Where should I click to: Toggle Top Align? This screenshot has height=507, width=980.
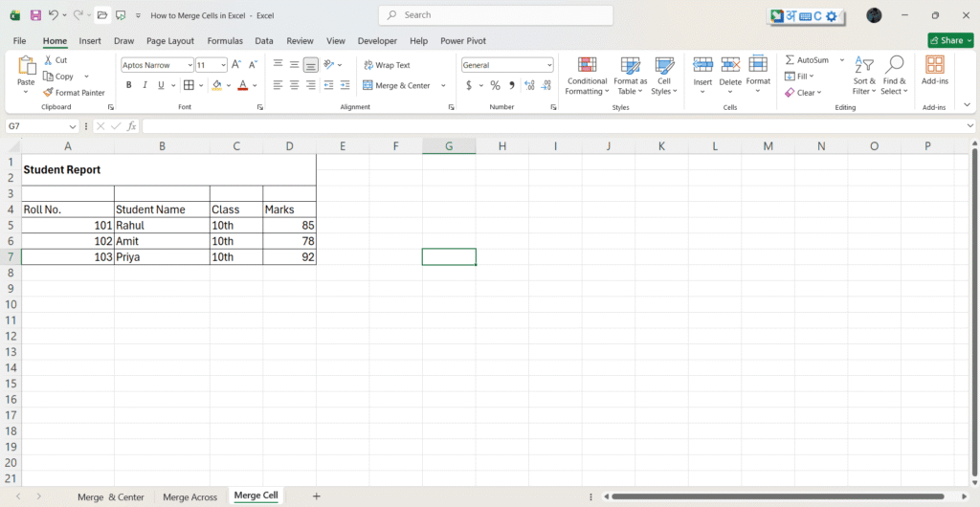coord(278,64)
